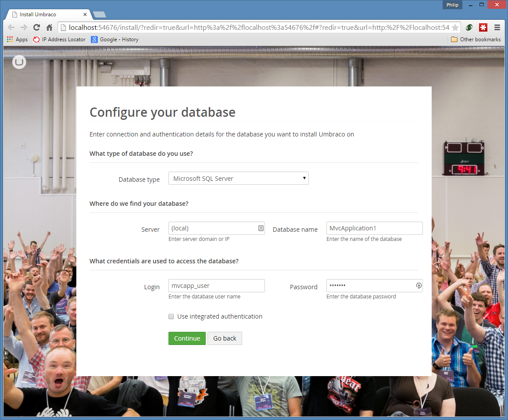Click the autofill icon in Server field

(x=261, y=228)
